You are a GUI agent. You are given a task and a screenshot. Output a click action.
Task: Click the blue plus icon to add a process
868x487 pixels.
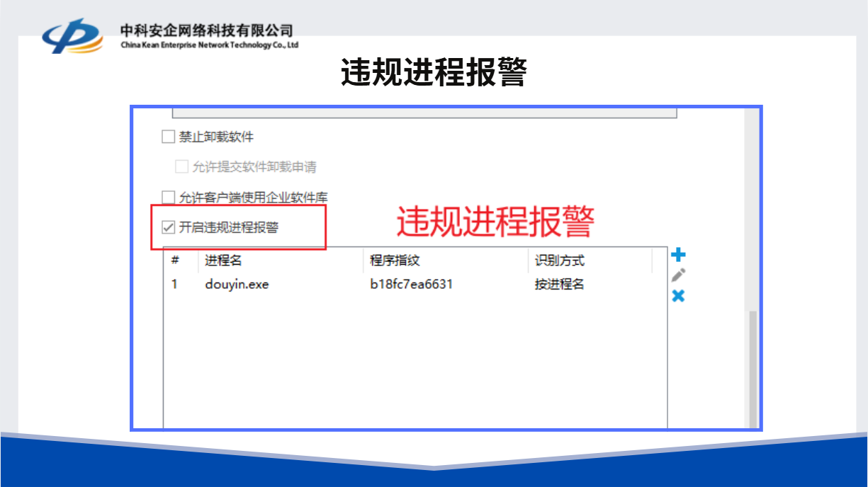point(678,255)
